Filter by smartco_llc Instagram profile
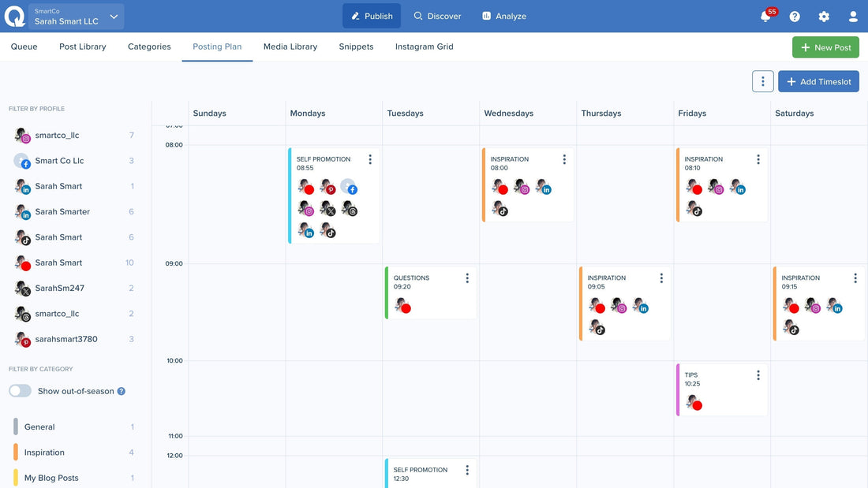This screenshot has width=868, height=488. 74,135
